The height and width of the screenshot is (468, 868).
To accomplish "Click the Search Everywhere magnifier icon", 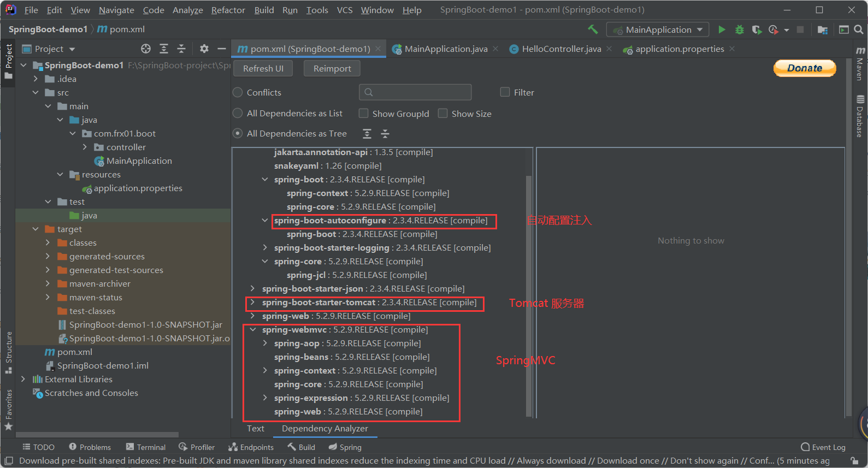I will point(859,29).
